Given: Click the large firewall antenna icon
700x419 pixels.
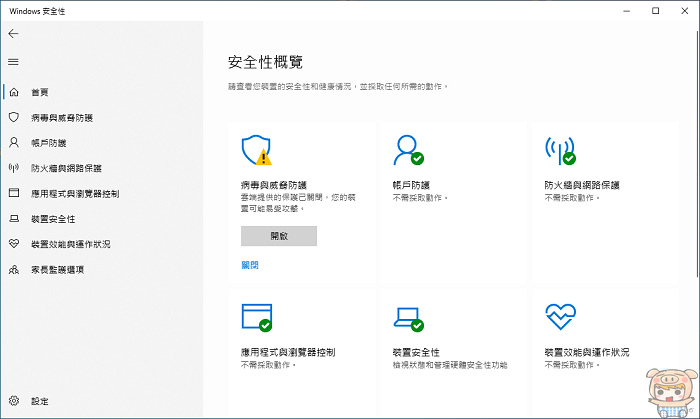Looking at the screenshot, I should [560, 150].
